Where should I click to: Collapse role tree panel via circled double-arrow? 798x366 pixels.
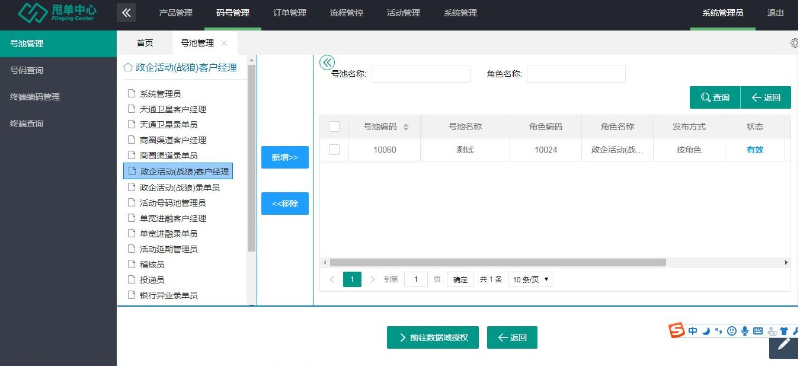pyautogui.click(x=327, y=63)
